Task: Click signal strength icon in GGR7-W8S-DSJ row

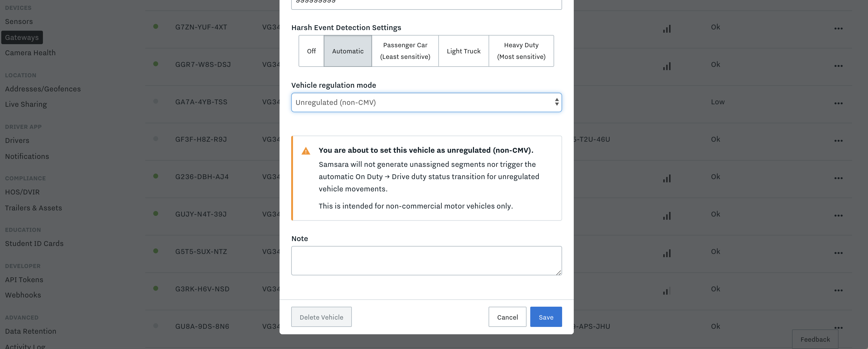Action: pyautogui.click(x=667, y=67)
